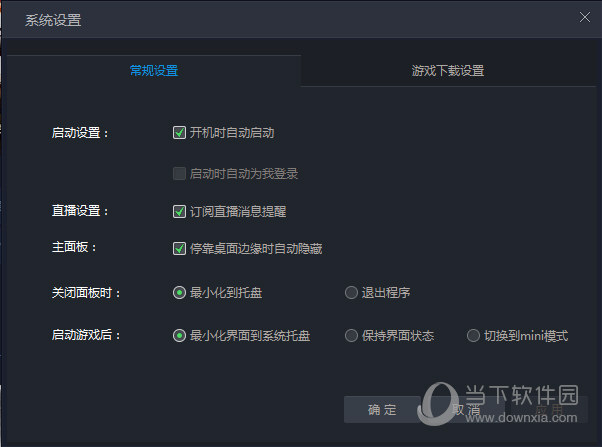Tick the greyed 启动时自动为我登录 checkbox

click(179, 174)
